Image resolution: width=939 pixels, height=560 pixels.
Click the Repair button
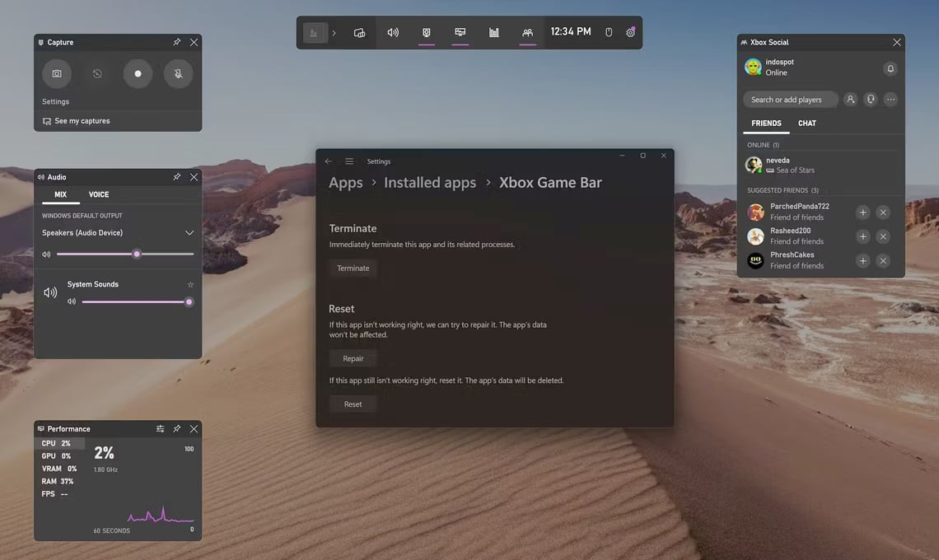click(x=353, y=358)
